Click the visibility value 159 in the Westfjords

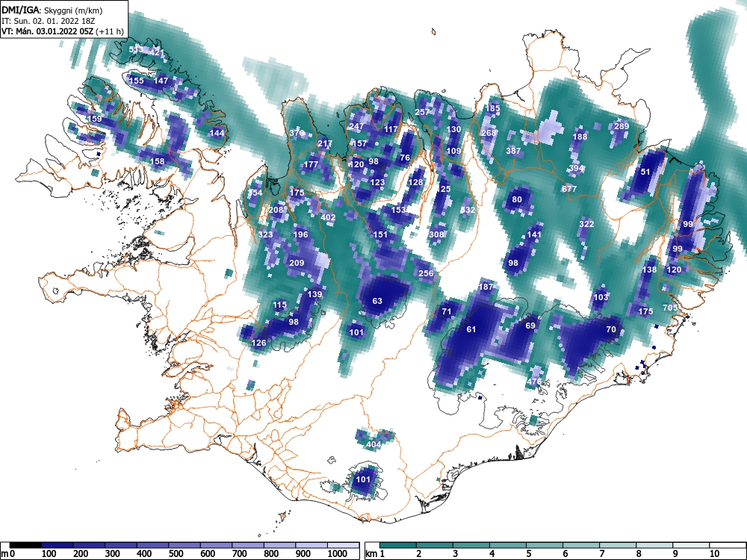click(x=94, y=119)
